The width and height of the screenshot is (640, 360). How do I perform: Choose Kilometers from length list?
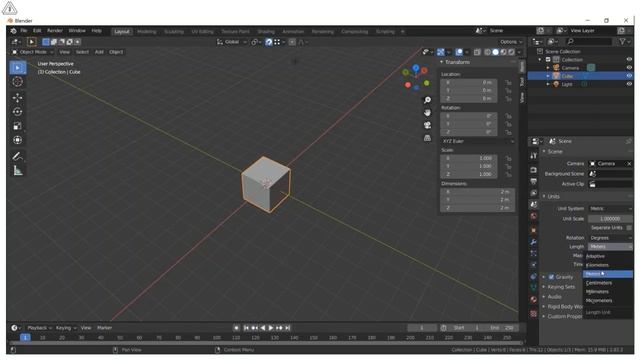pos(608,265)
